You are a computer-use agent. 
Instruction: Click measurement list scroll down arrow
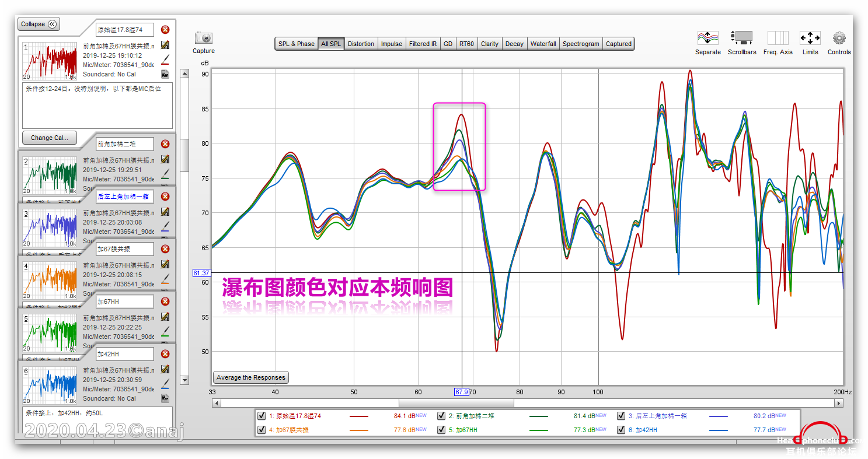pos(184,380)
